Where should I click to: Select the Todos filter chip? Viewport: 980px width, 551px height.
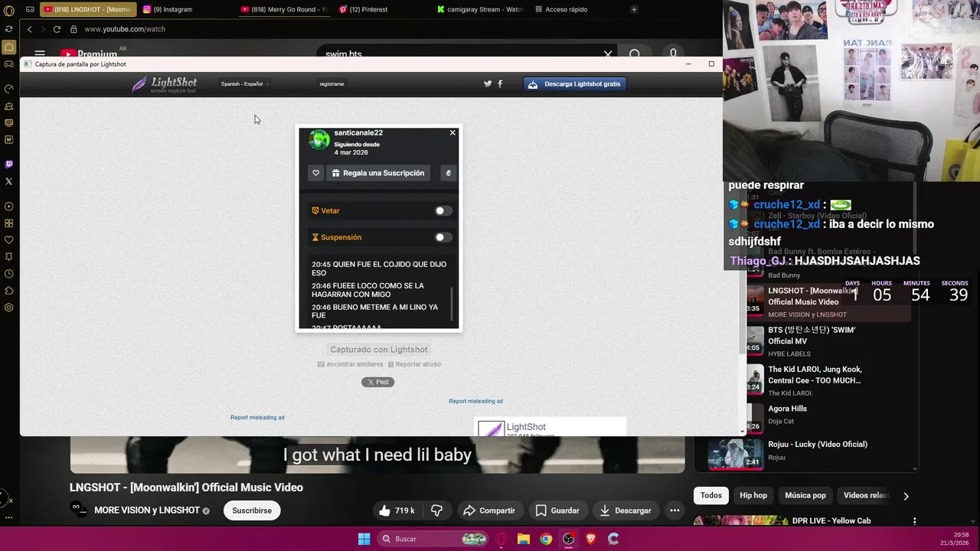point(711,496)
